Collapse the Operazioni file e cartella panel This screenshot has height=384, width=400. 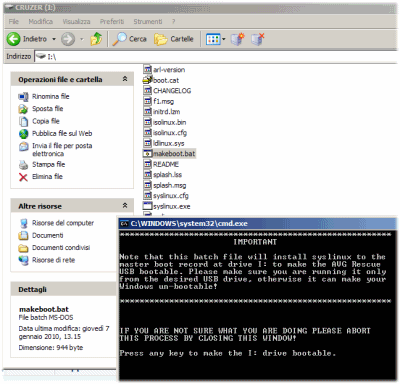point(125,79)
